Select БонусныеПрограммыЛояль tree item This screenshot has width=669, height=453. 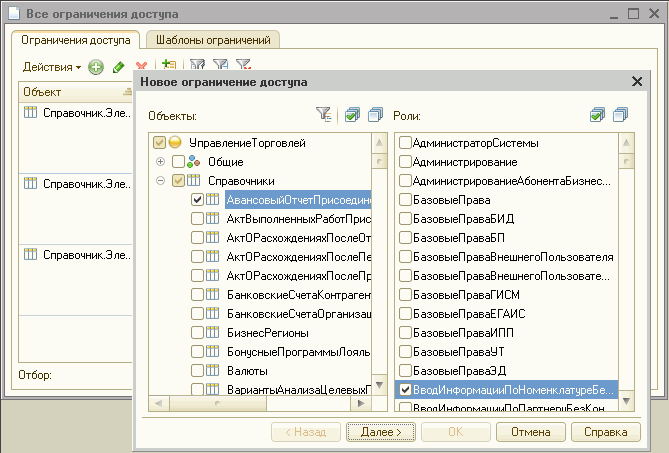pos(298,352)
